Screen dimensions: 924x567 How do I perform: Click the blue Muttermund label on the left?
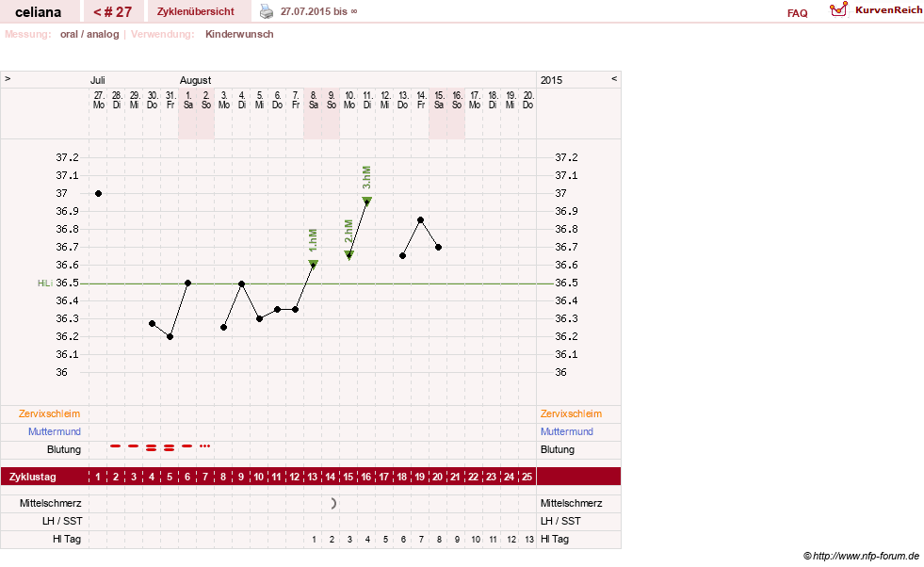(55, 431)
